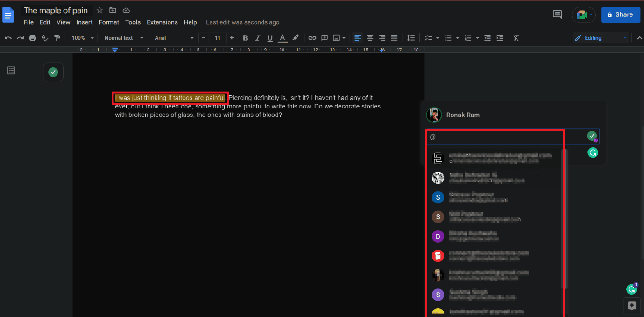
Task: Open the Help menu
Action: (190, 22)
